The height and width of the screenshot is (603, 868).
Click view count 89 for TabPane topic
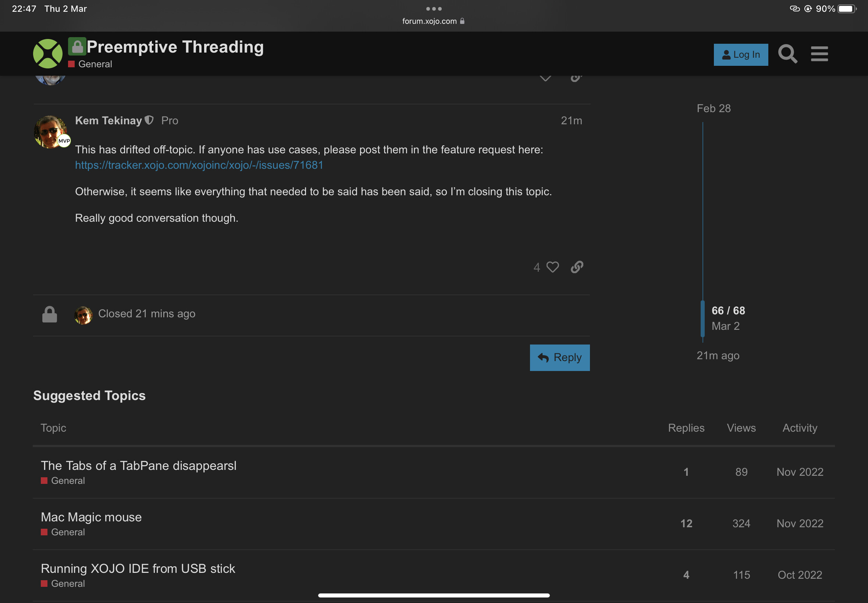pyautogui.click(x=741, y=472)
